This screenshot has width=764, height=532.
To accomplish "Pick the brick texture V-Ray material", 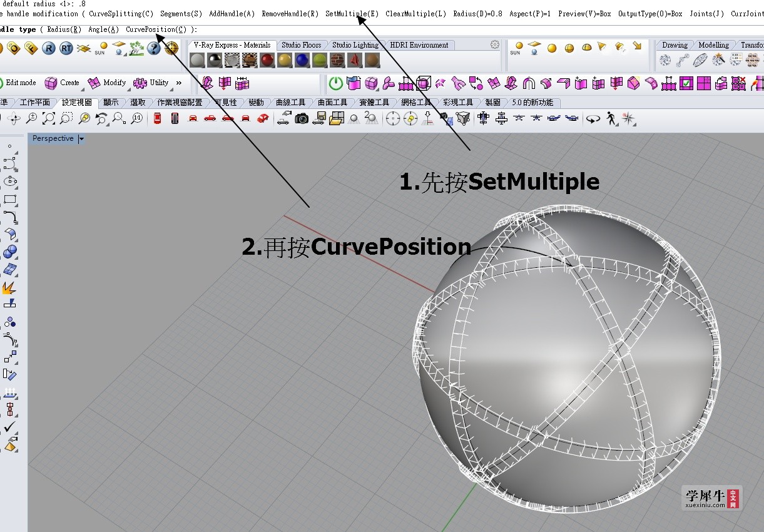I will pyautogui.click(x=337, y=60).
